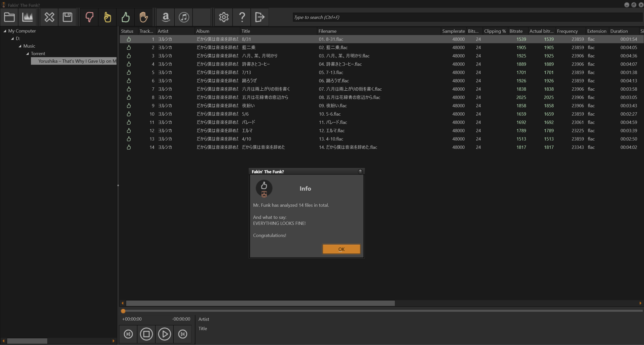Click the orange playback position slider knob
This screenshot has height=345, width=644.
(x=123, y=311)
